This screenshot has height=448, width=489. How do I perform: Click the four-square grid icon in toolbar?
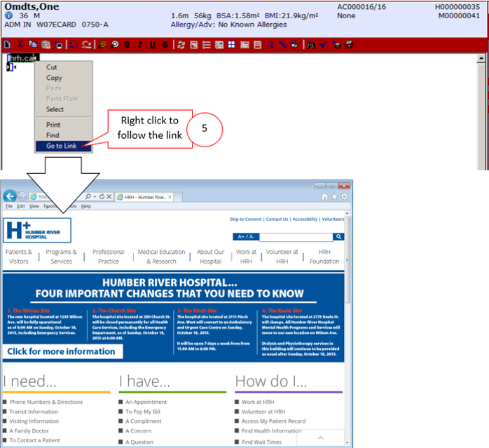pyautogui.click(x=231, y=45)
